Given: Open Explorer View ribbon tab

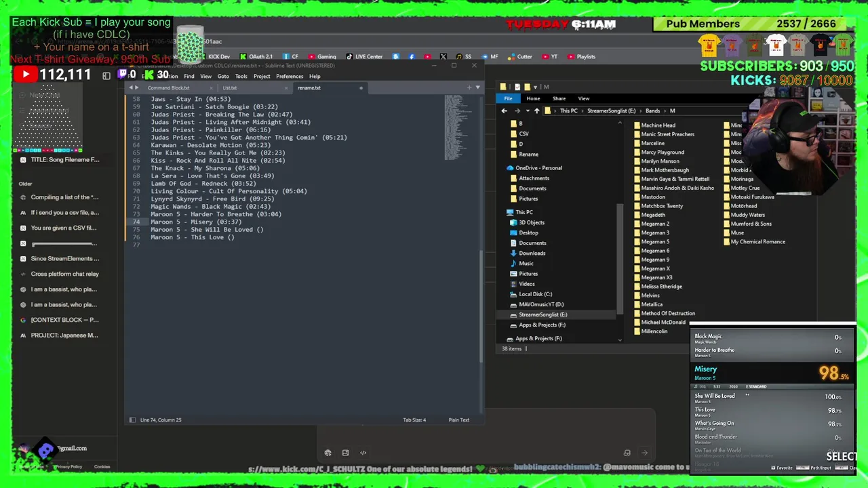Looking at the screenshot, I should click(583, 99).
